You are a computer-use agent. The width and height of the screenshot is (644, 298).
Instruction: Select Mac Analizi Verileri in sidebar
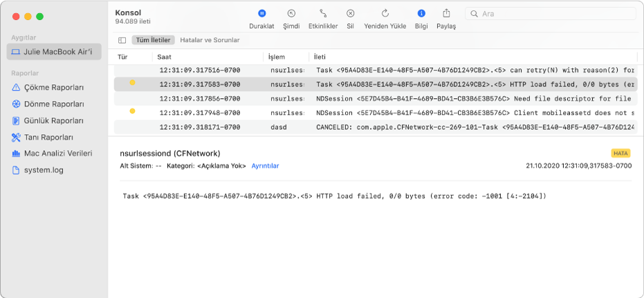[52, 153]
